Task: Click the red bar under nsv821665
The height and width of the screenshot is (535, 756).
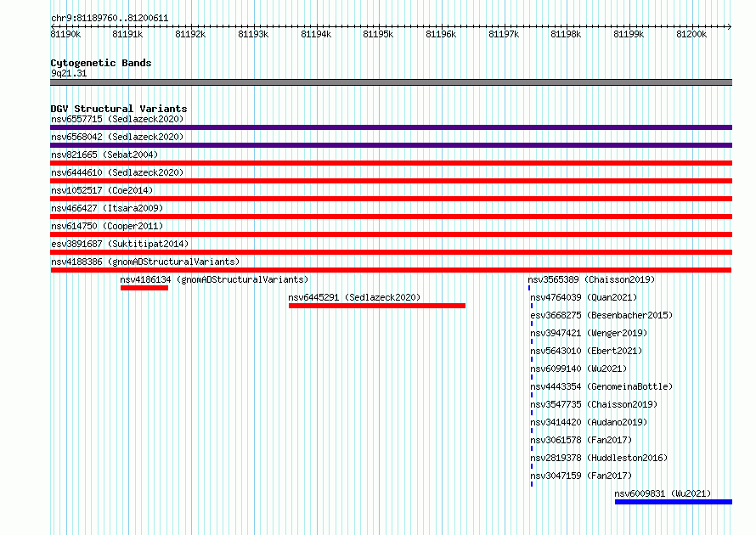Action: (x=391, y=163)
